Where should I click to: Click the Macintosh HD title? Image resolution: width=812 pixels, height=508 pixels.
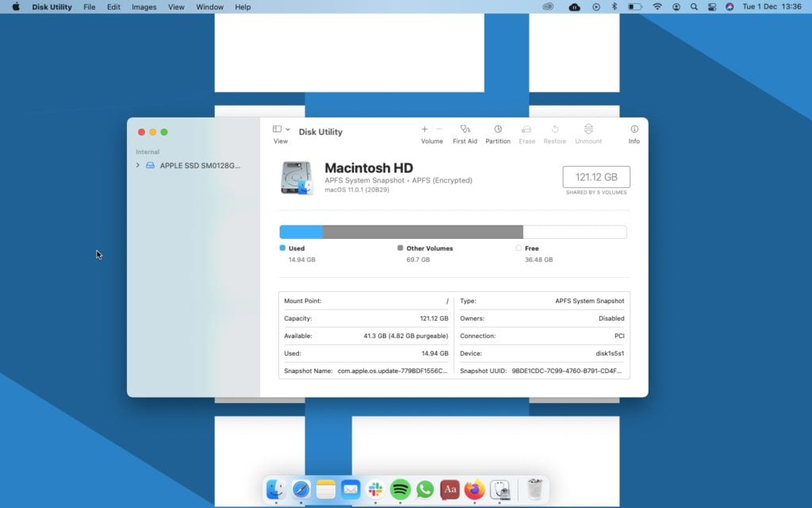pos(369,168)
